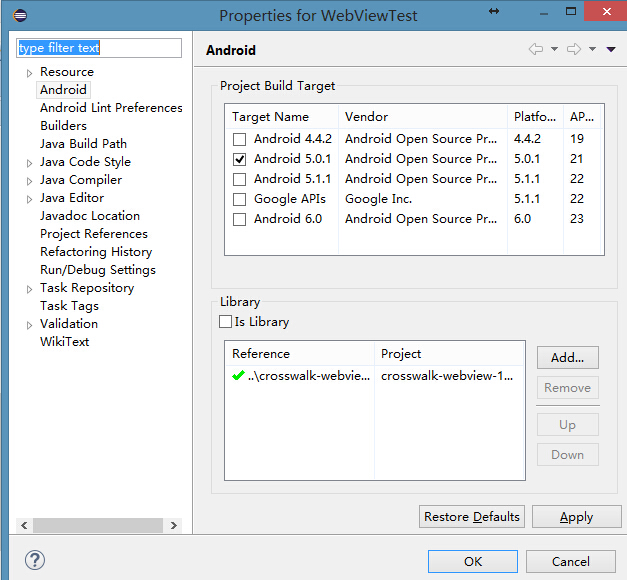Viewport: 627px width, 580px height.
Task: Expand the Java Editor node
Action: 29,199
